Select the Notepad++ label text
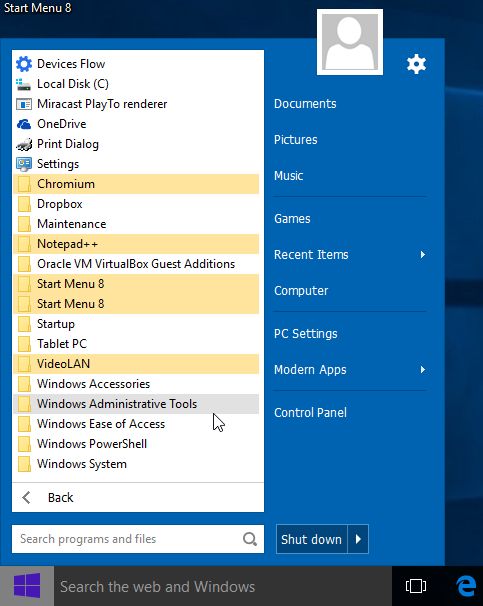The width and height of the screenshot is (483, 606). [68, 244]
